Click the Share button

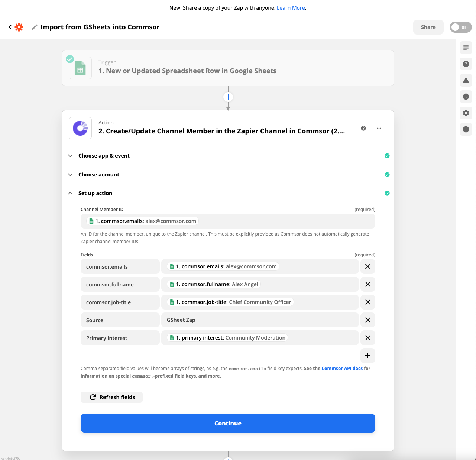[x=428, y=27]
